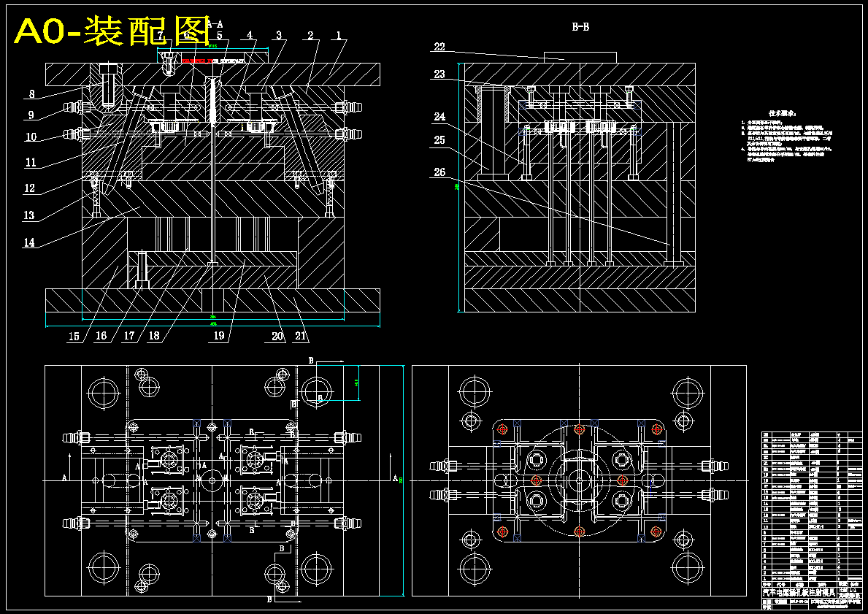Click callout number 8 beside section A-A
Screen dimensions: 868x614
pos(31,94)
